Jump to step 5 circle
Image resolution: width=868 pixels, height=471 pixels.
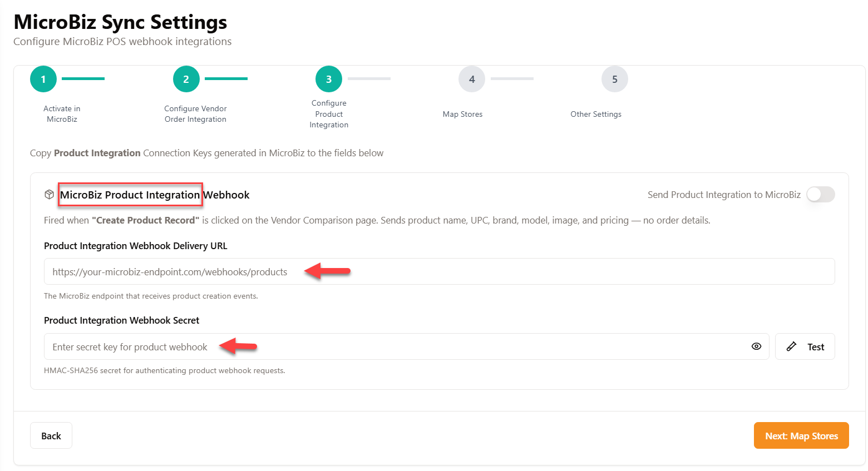click(x=615, y=79)
